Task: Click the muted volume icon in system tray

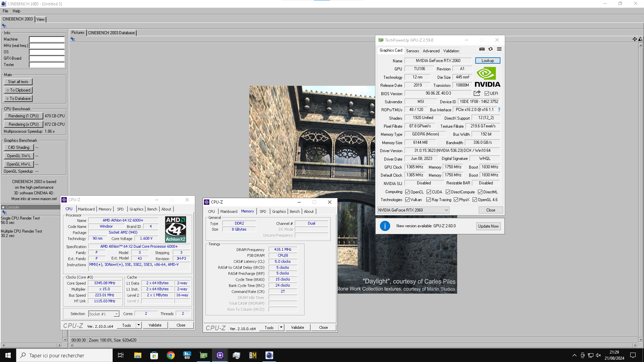Action: coord(598,355)
